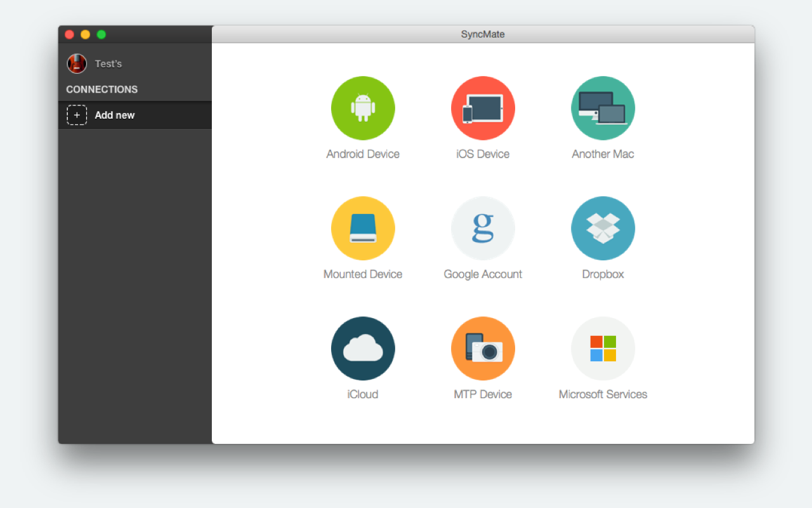Close the SyncMate window with red button
812x508 pixels.
pyautogui.click(x=70, y=34)
